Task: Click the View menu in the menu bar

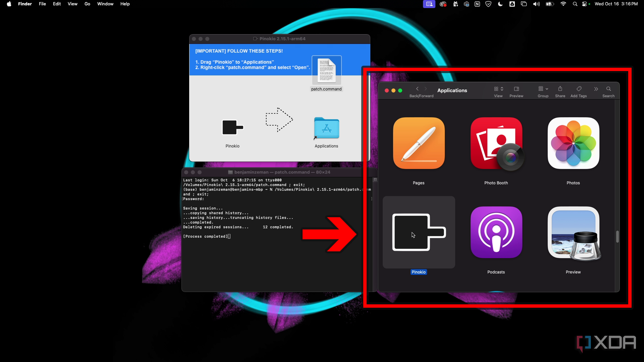Action: tap(72, 4)
